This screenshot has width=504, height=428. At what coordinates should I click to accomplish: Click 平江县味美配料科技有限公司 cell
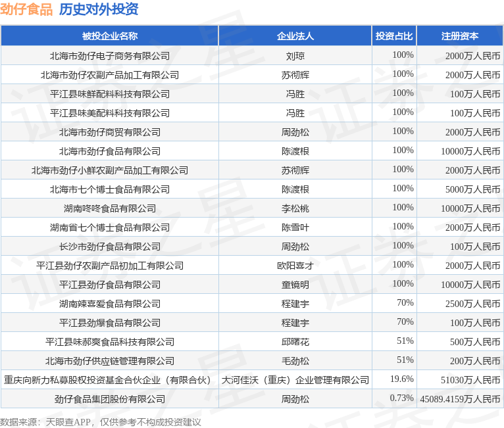coord(110,113)
